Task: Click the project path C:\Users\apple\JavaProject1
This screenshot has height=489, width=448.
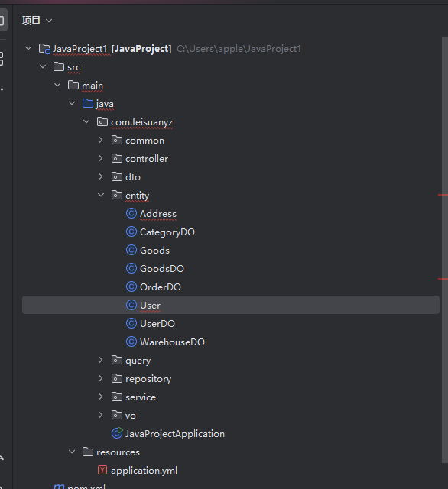Action: 239,49
